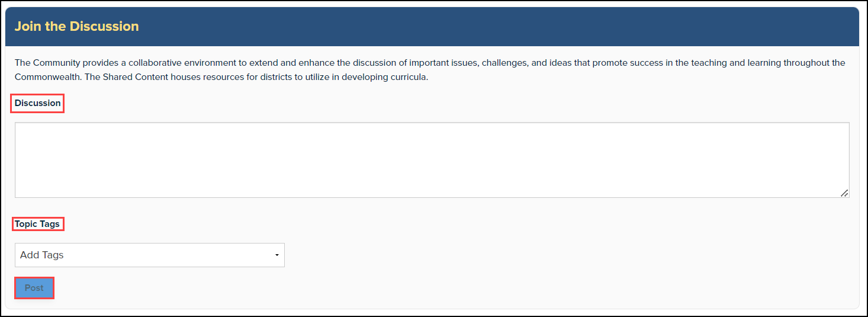868x317 pixels.
Task: Select the 'Add Tags' placeholder text
Action: [x=41, y=255]
